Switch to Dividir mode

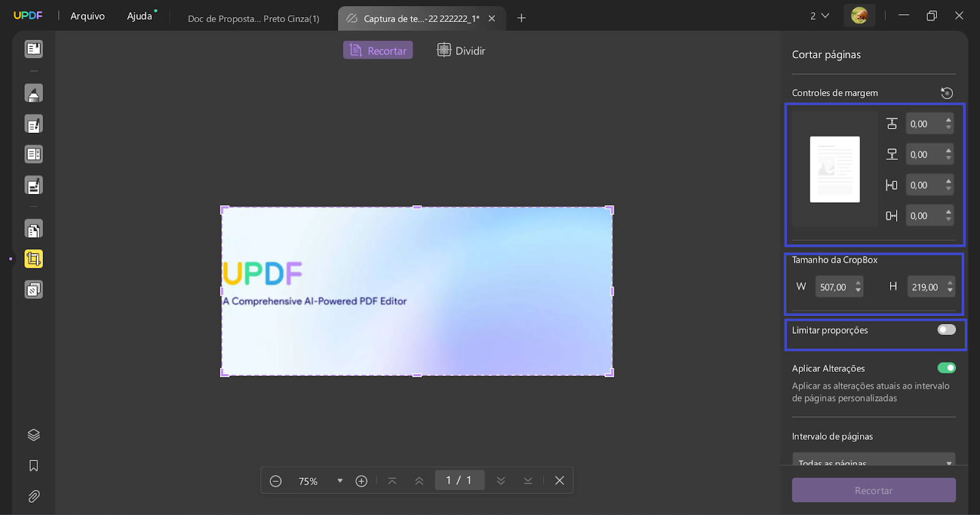coord(461,50)
